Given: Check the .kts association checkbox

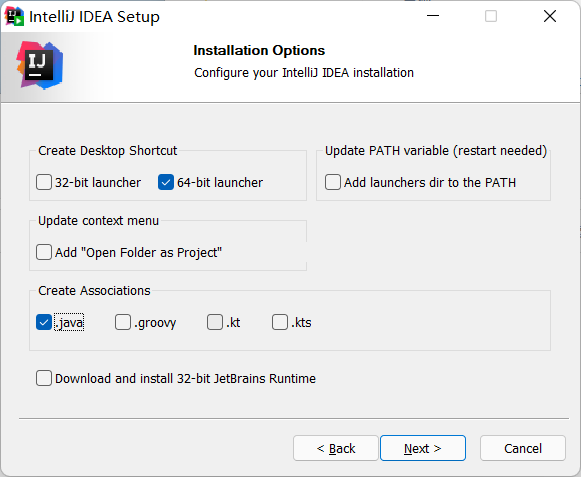Looking at the screenshot, I should click(280, 322).
